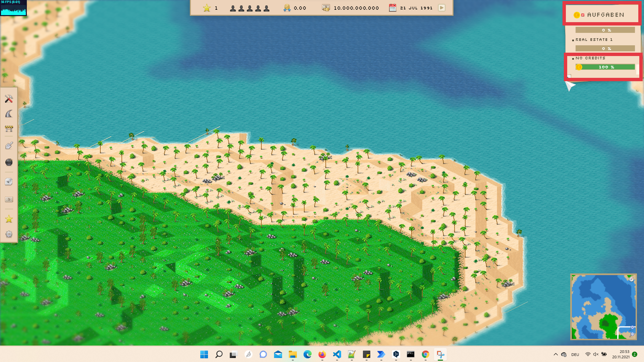Select the roller coaster track tool
The height and width of the screenshot is (362, 644).
(9, 114)
